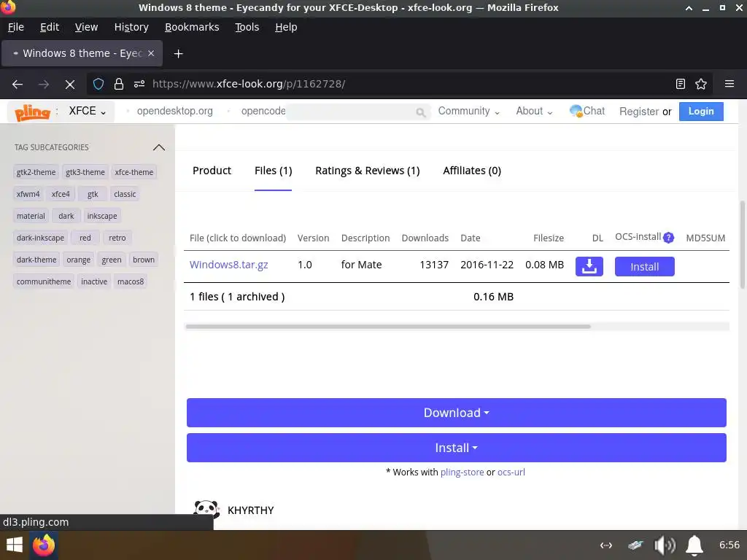Click Firefox icon in taskbar
The height and width of the screenshot is (560, 747).
point(44,545)
